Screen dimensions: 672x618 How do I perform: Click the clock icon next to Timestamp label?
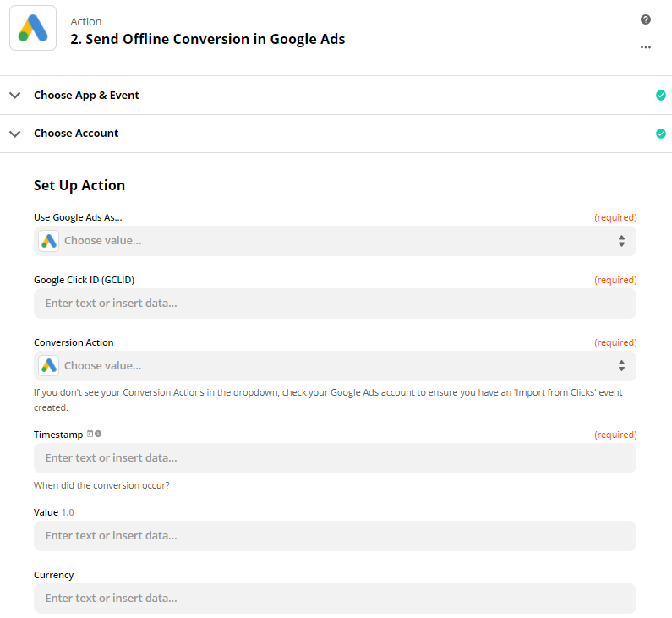pos(98,434)
